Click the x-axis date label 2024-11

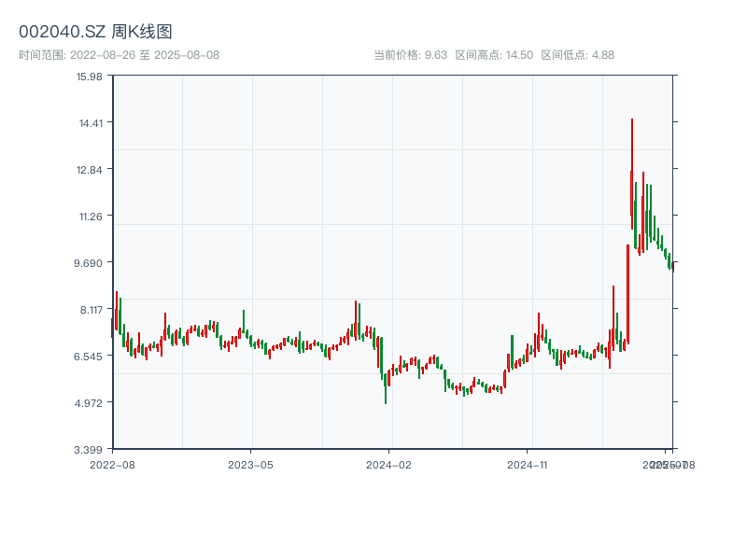[527, 465]
